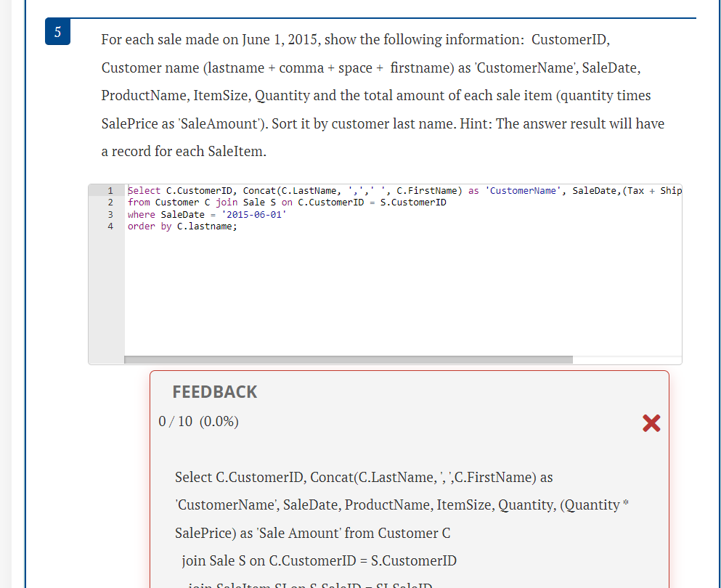
Task: Click line number 4 in the code gutter
Action: pos(110,226)
